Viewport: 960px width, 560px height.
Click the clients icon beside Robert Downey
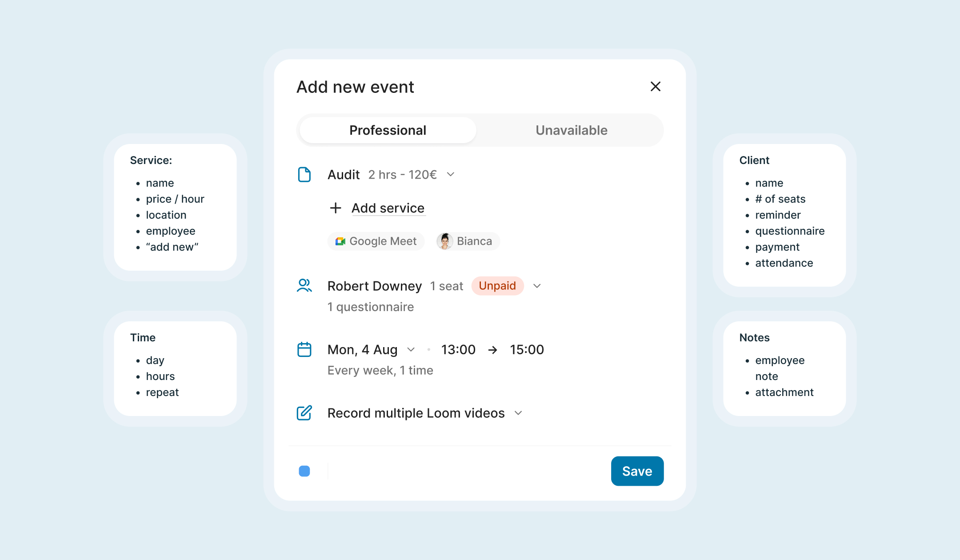point(304,285)
